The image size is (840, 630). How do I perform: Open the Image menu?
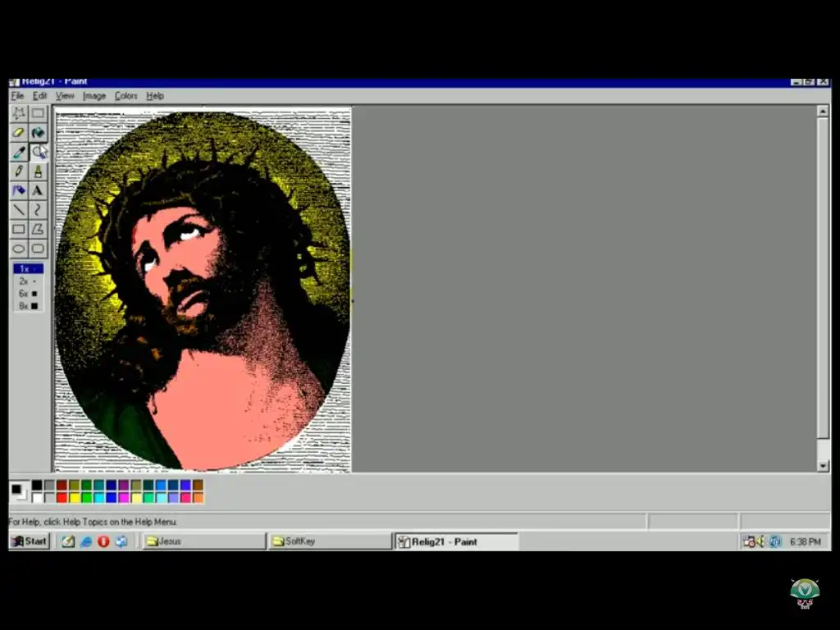(x=94, y=96)
